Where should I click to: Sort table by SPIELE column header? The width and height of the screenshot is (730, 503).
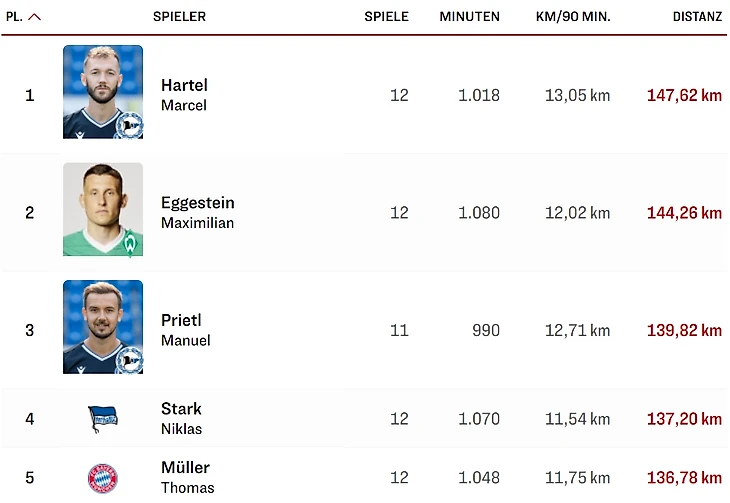[x=386, y=17]
